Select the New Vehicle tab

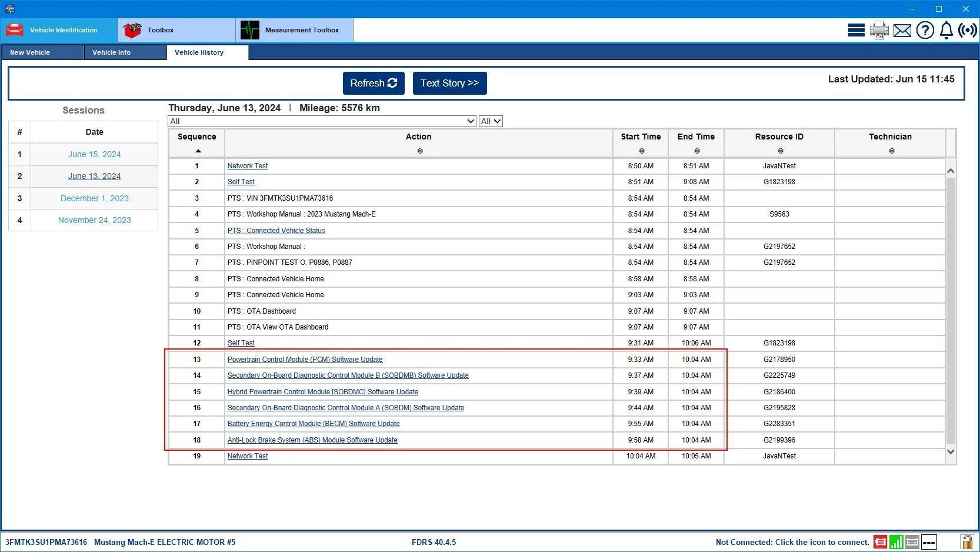click(x=42, y=52)
